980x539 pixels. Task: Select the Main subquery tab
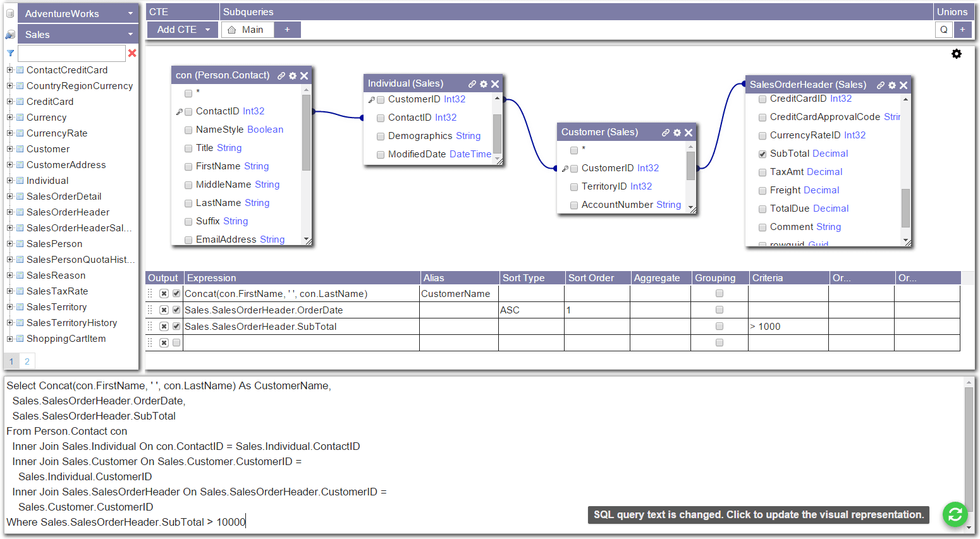click(x=248, y=30)
